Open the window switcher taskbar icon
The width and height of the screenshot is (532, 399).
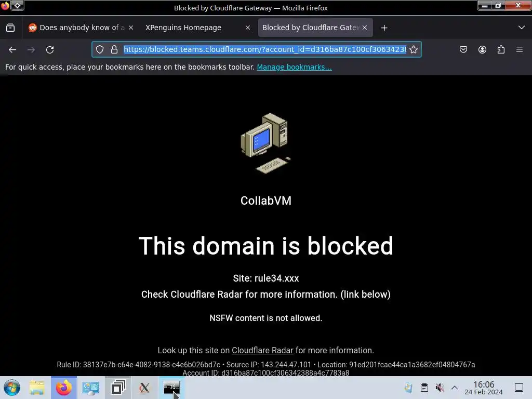coord(118,388)
